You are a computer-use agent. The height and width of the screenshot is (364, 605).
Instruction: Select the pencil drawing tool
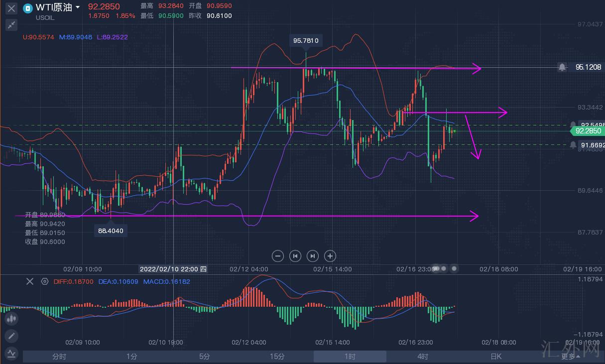[x=11, y=336]
